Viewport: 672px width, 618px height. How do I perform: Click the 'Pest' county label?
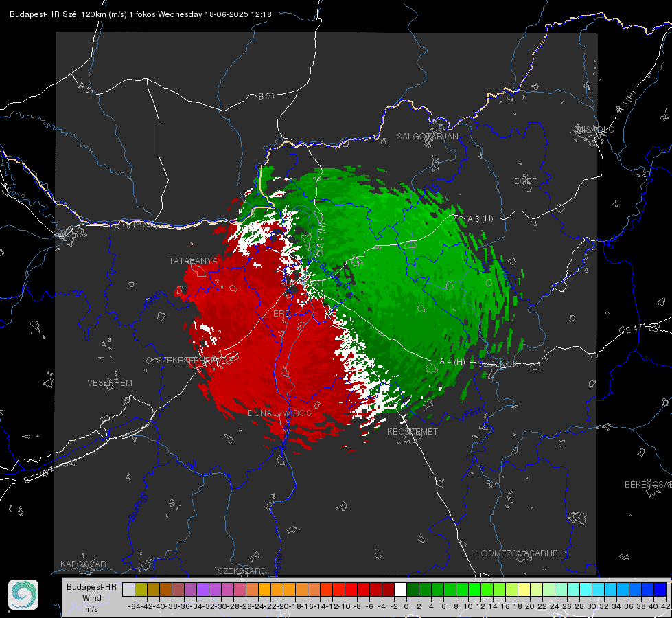(473, 413)
